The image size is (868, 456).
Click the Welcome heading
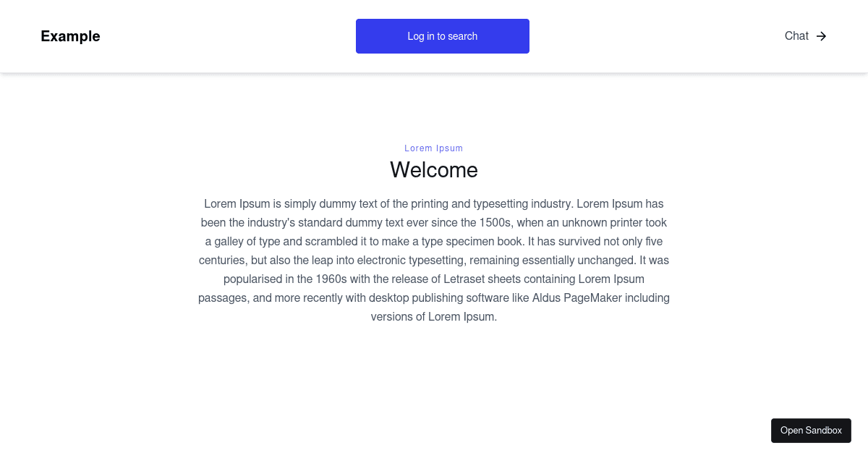[x=434, y=170]
